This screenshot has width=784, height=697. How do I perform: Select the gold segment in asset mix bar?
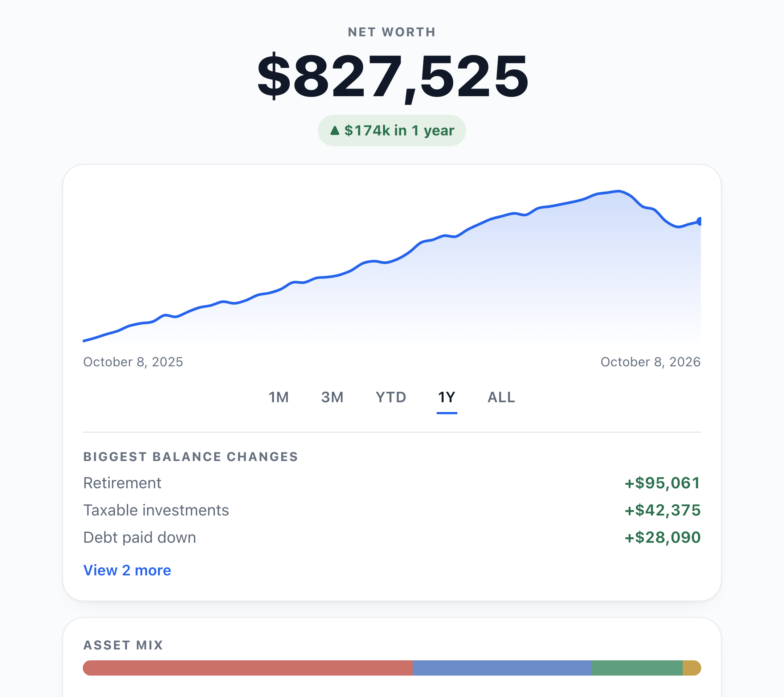691,668
